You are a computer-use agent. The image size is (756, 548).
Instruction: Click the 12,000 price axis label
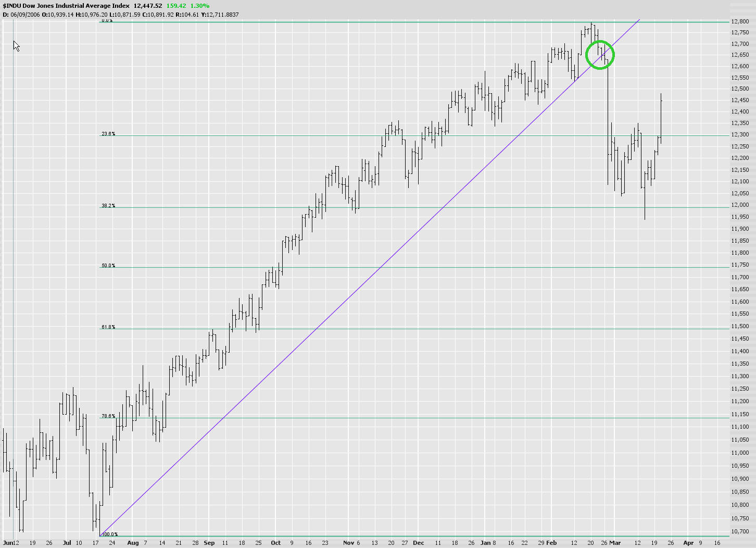point(740,205)
